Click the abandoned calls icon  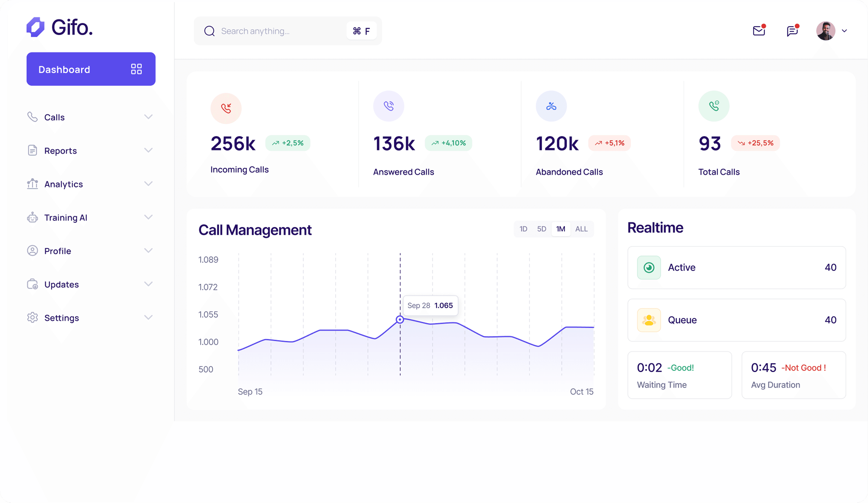551,106
